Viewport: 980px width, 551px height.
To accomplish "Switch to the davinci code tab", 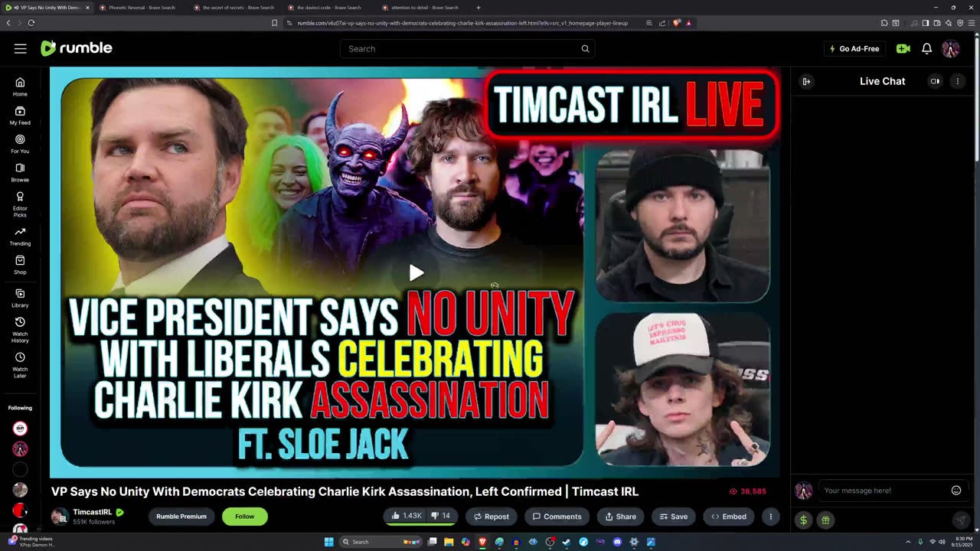I will point(328,8).
